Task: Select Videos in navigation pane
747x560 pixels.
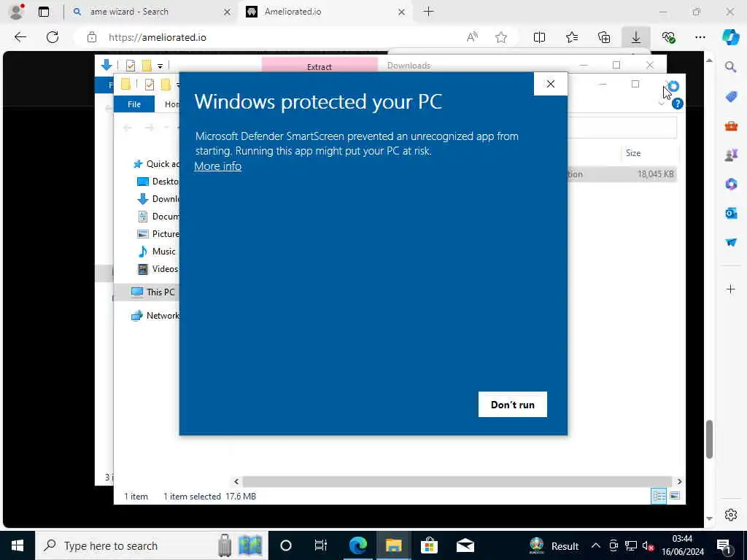Action: point(158,269)
